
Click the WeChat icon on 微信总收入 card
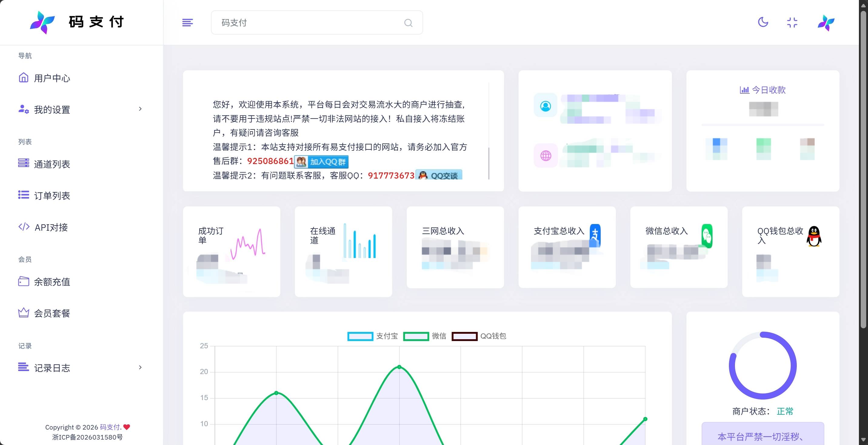pos(707,236)
